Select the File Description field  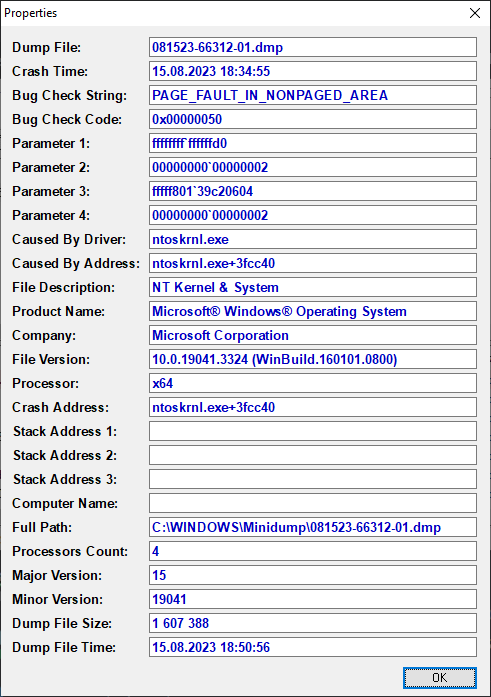(x=313, y=287)
